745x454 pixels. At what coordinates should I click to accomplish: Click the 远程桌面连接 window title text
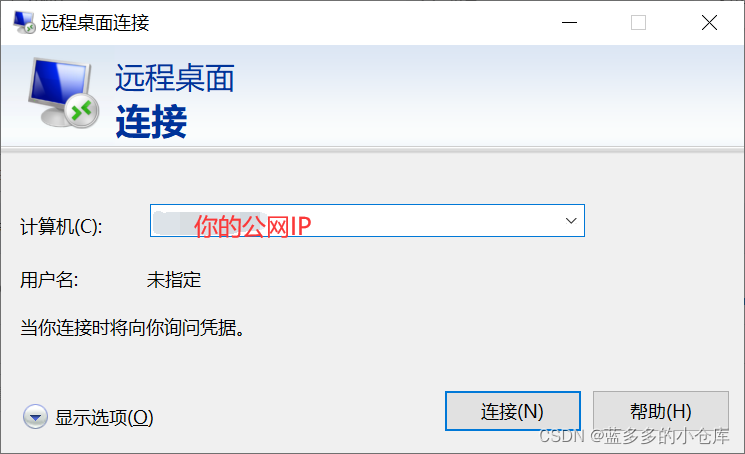[95, 23]
